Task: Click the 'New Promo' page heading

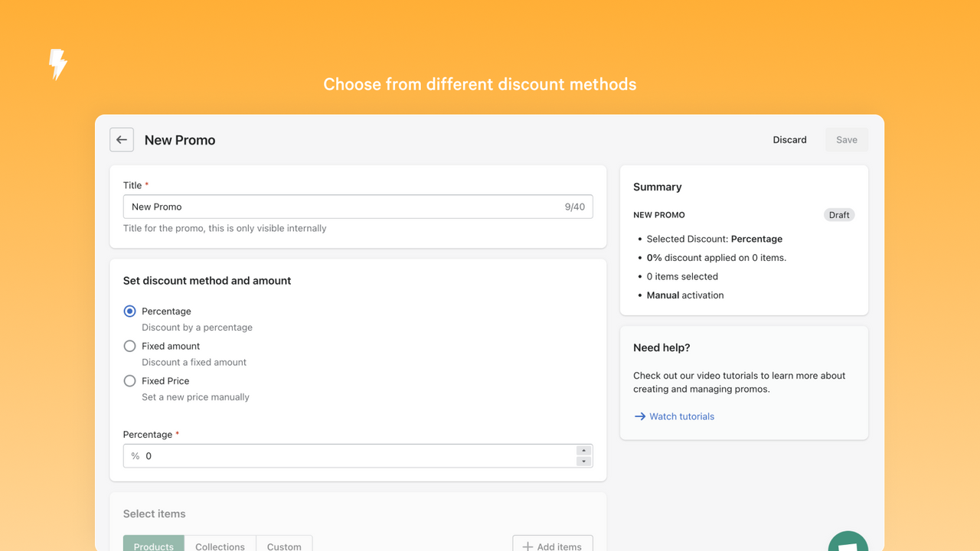Action: pos(180,140)
